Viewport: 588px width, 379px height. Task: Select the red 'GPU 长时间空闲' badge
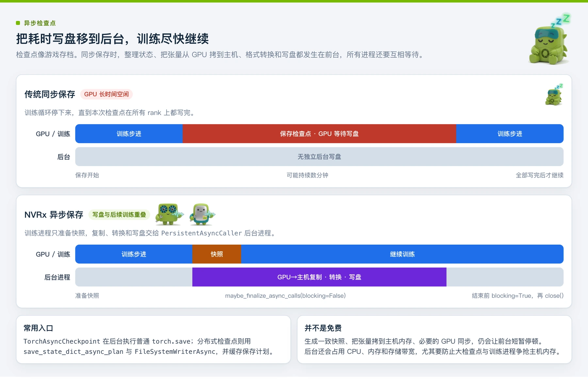[106, 94]
